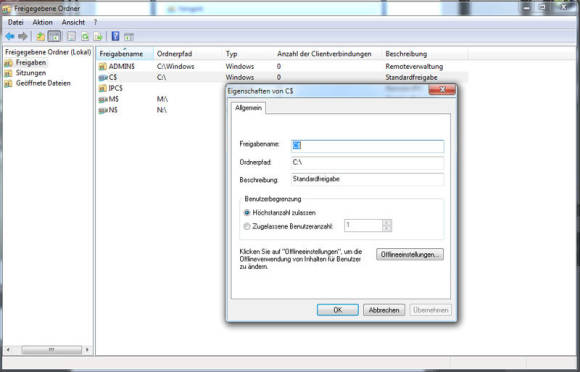This screenshot has height=372, width=580.
Task: Sort by Typ column header
Action: 248,54
